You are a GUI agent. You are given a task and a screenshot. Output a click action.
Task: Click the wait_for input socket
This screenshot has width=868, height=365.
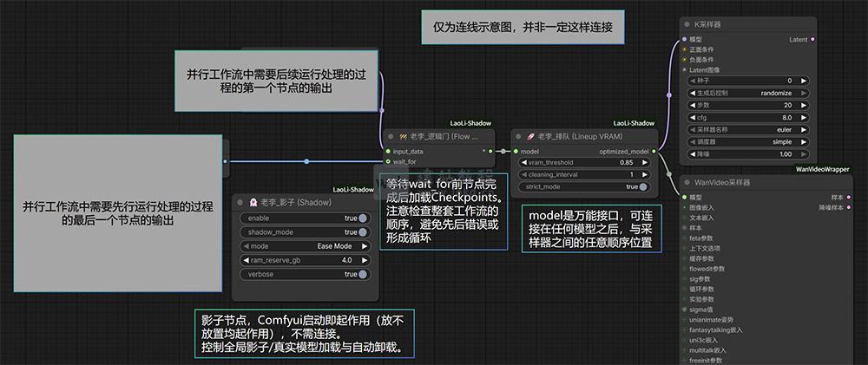(x=387, y=161)
